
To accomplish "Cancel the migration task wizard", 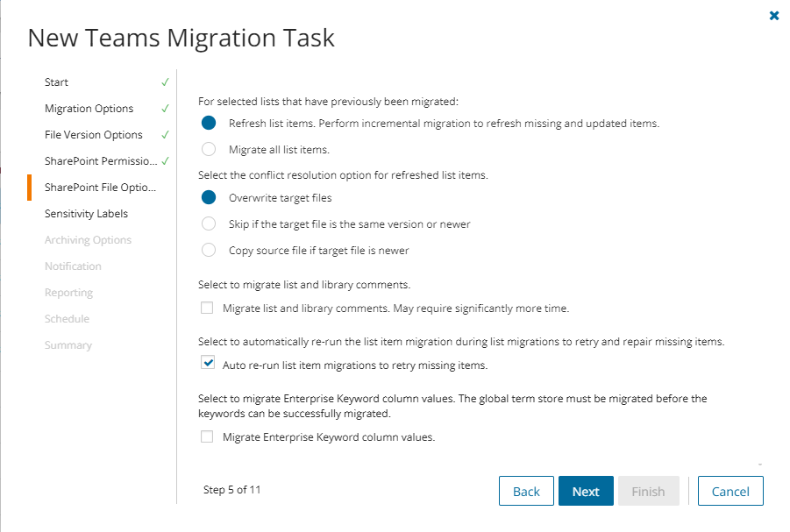I will coord(730,491).
